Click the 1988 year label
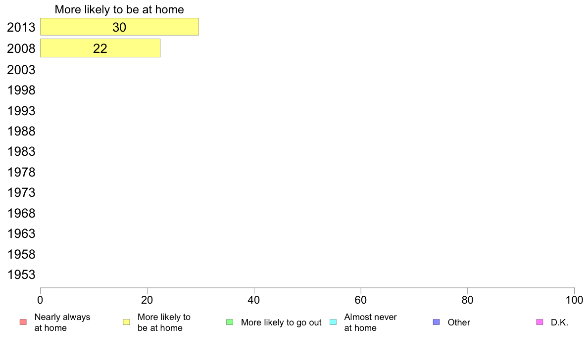 click(21, 131)
